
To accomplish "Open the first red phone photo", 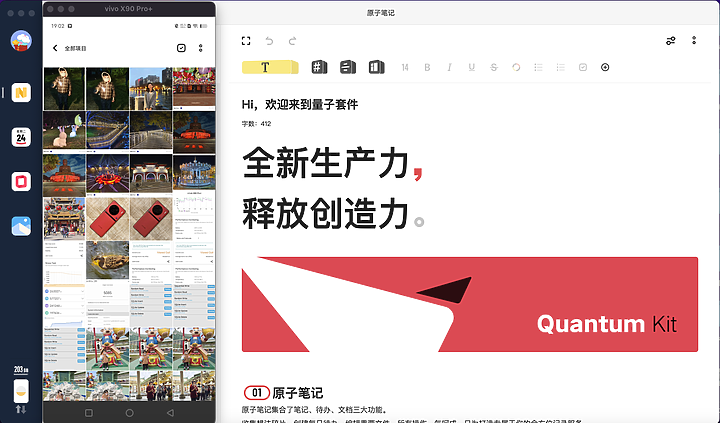I will pyautogui.click(x=107, y=219).
